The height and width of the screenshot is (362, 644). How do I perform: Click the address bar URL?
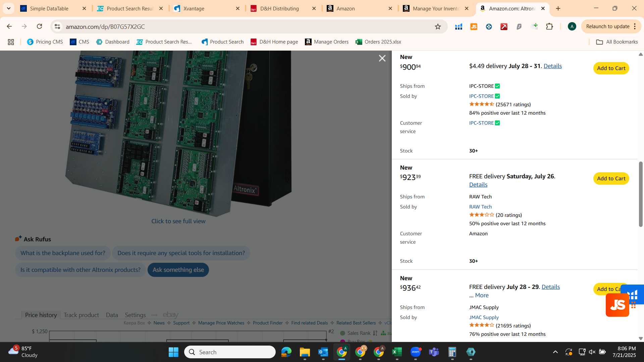coord(105,26)
